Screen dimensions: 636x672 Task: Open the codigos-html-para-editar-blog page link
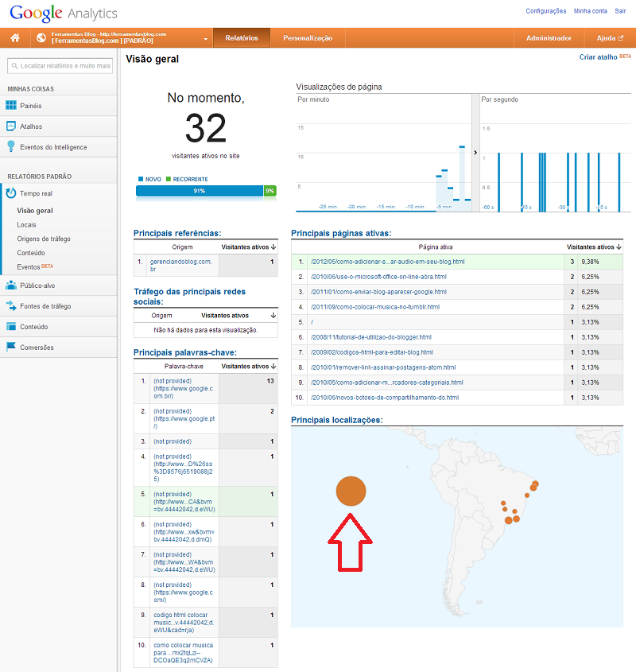371,352
